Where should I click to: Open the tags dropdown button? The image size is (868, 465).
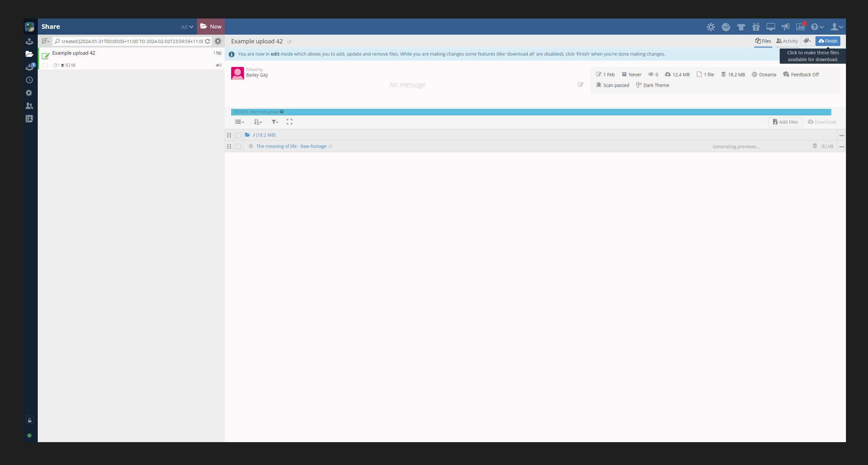pos(807,41)
